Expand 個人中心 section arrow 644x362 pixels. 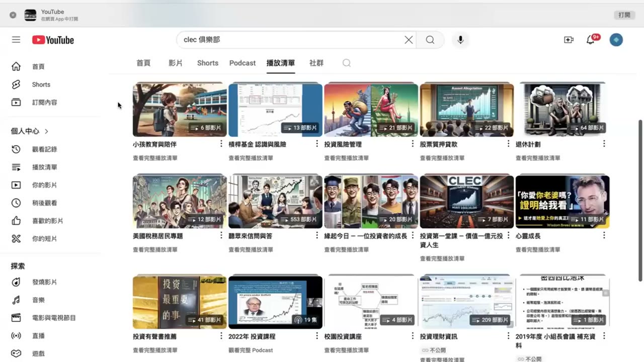tap(46, 131)
